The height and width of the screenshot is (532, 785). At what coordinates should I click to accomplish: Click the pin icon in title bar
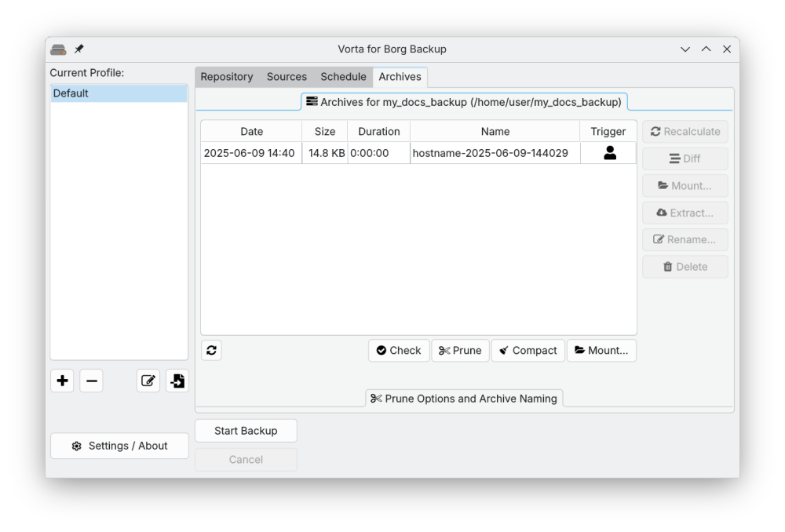coord(79,49)
